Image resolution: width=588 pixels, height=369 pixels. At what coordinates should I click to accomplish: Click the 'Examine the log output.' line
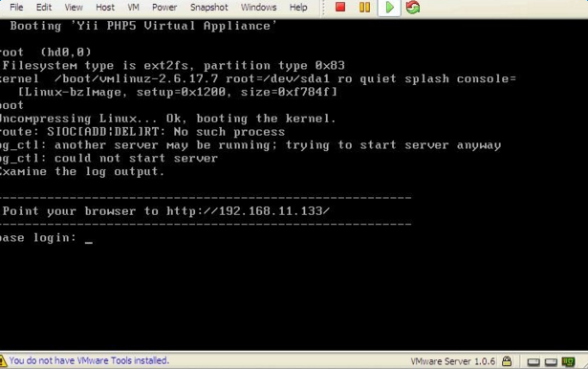click(x=82, y=172)
